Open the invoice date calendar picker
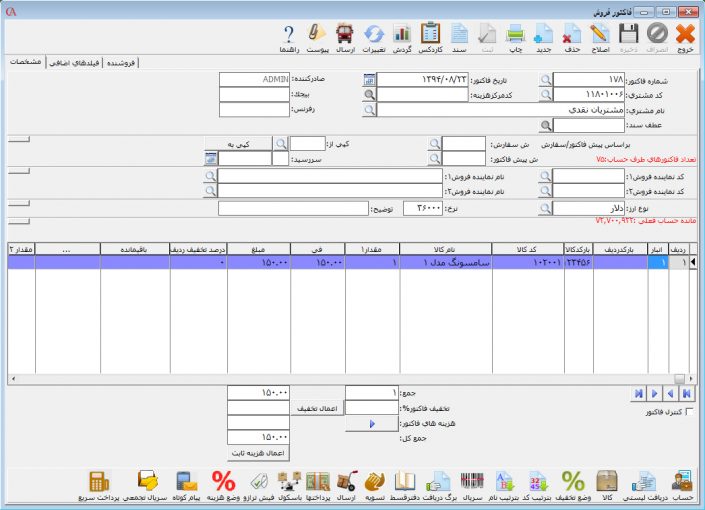705x510 pixels. point(369,79)
